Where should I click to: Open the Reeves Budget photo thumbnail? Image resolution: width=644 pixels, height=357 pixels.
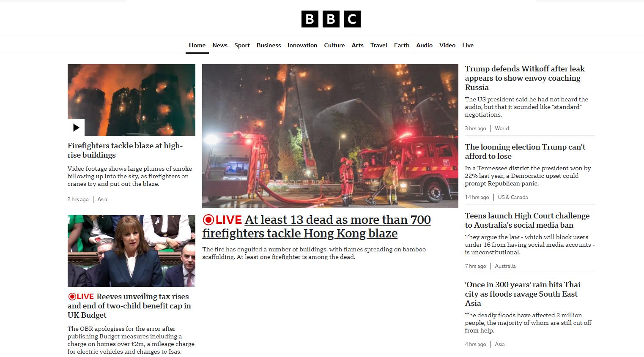(132, 251)
